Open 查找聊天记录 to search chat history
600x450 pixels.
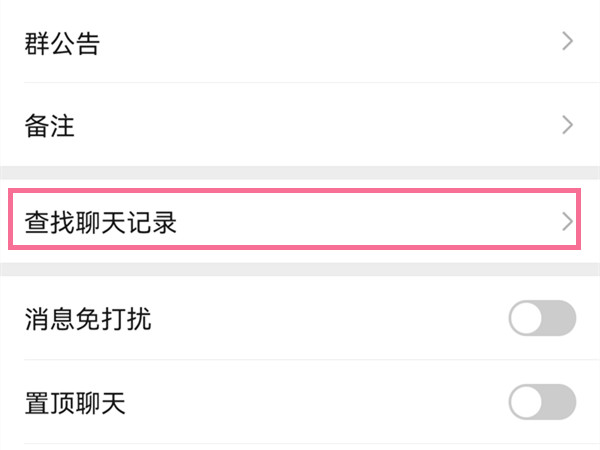100,222
